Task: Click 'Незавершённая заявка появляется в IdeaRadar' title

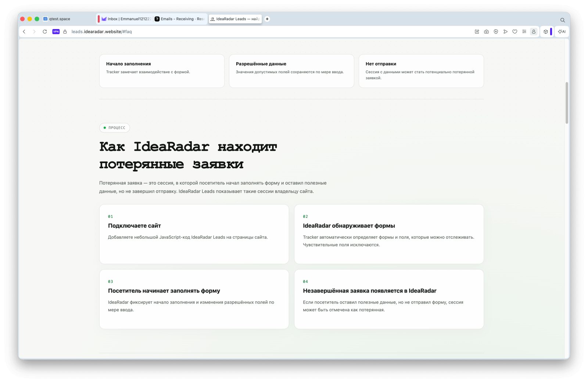Action: tap(370, 291)
